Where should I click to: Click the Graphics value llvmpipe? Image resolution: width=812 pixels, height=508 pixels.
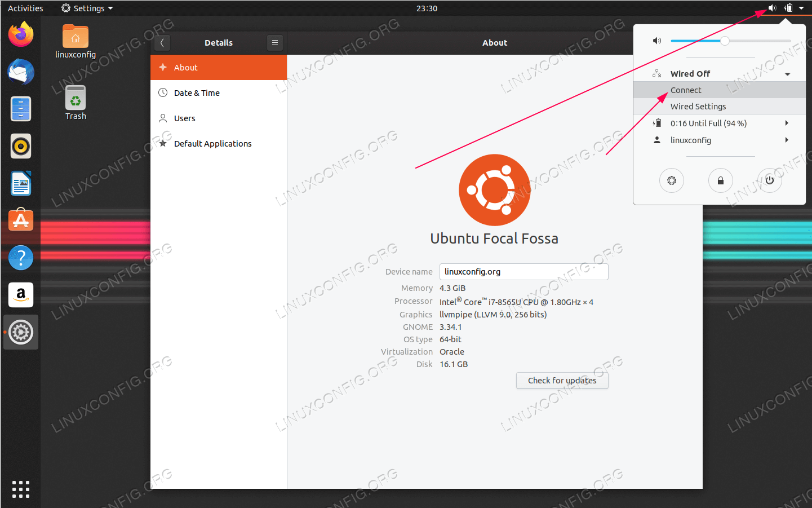point(493,315)
